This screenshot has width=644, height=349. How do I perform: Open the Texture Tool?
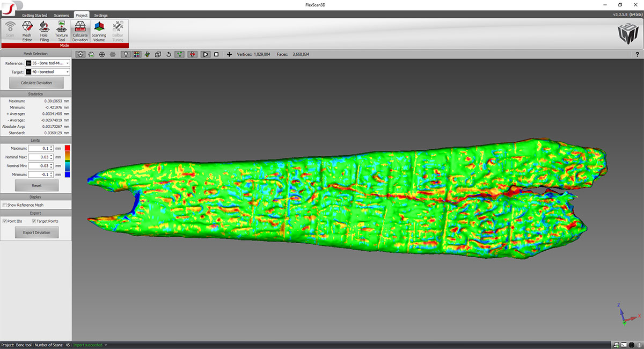point(61,30)
